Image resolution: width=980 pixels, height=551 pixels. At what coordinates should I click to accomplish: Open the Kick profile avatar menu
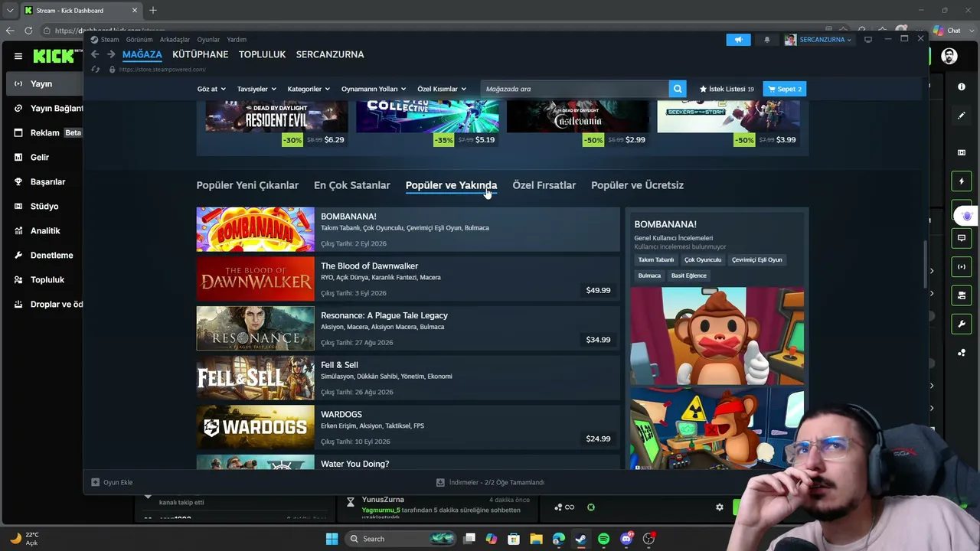pyautogui.click(x=949, y=56)
